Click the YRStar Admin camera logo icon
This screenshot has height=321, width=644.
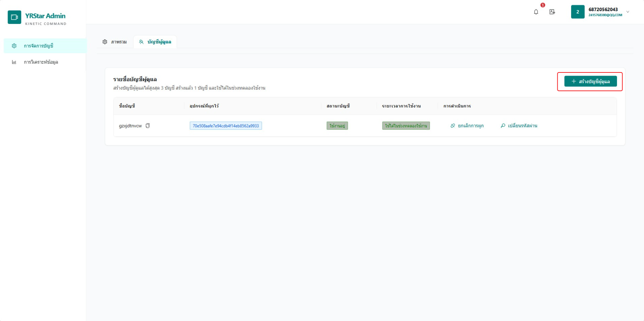[x=14, y=17]
